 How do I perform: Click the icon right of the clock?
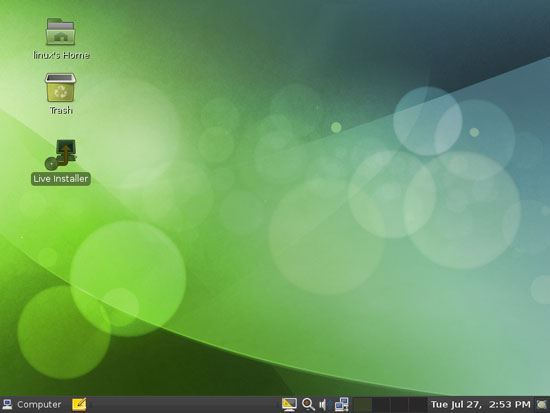[x=542, y=405]
